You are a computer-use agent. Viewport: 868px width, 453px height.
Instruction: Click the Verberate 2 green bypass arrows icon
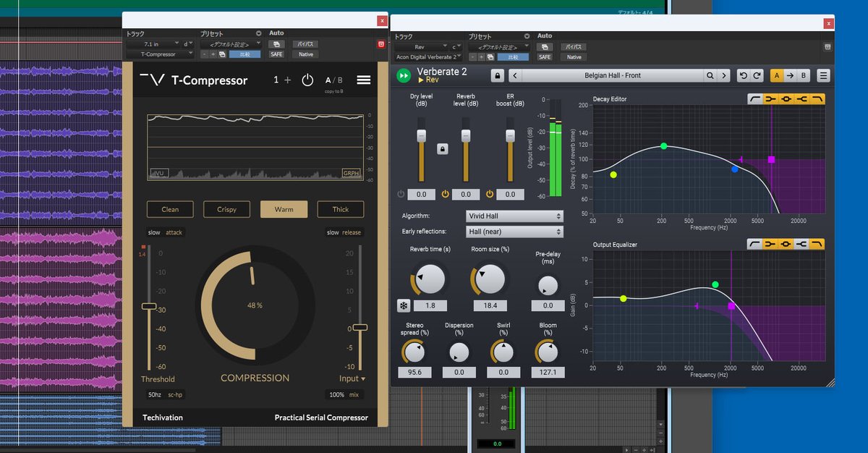pos(404,75)
